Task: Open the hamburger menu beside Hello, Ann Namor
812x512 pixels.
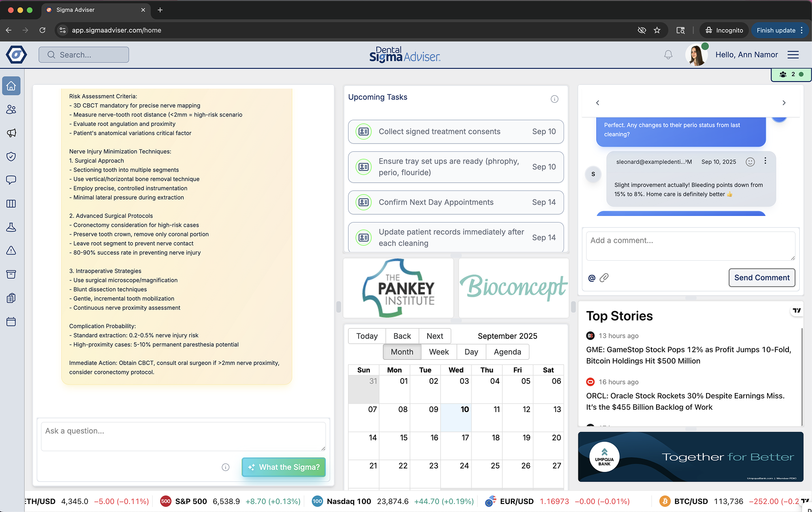Action: coord(793,54)
